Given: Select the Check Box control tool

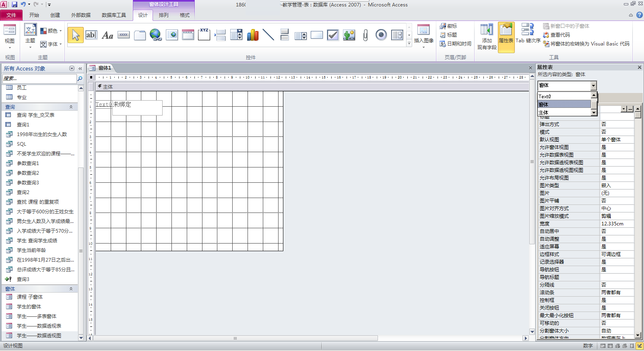Looking at the screenshot, I should pos(333,35).
